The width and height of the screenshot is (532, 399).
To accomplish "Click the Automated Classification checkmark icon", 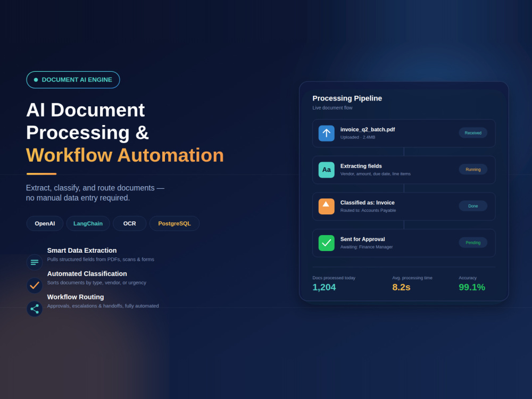I will (35, 285).
